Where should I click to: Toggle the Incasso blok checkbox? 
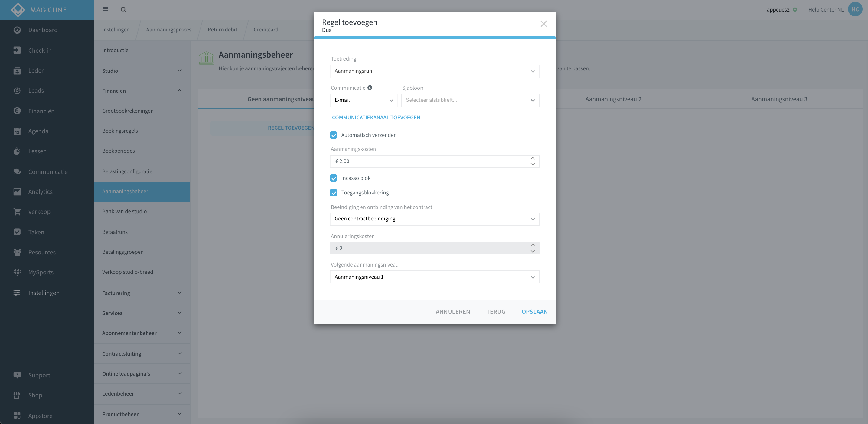(x=334, y=178)
